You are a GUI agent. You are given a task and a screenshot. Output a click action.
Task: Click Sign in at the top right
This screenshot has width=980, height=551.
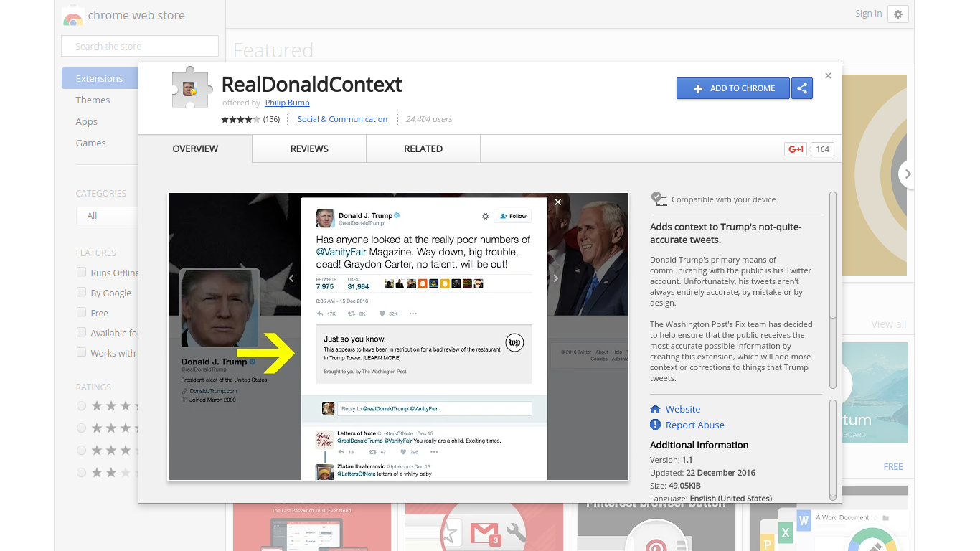click(868, 14)
